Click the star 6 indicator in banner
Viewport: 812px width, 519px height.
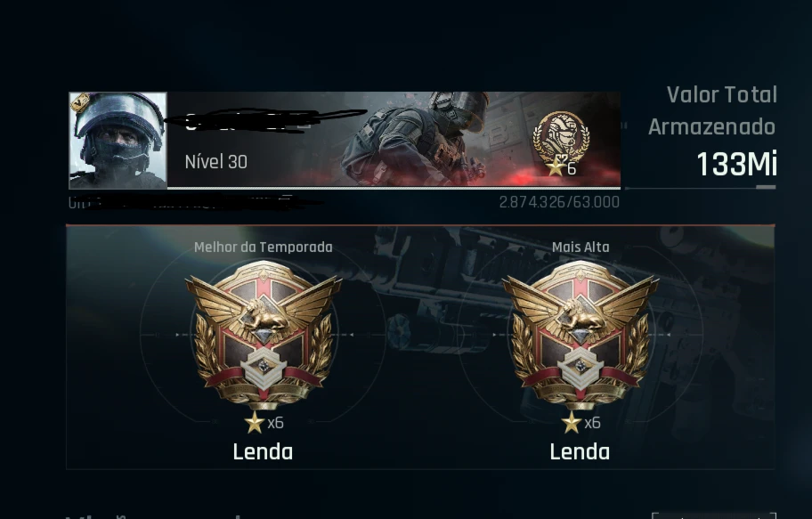[562, 168]
